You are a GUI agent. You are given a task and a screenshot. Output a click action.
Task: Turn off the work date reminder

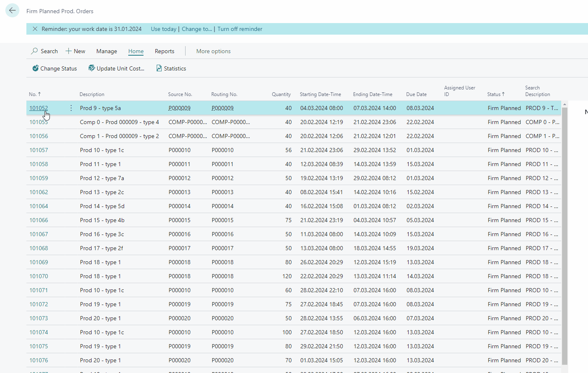point(240,29)
